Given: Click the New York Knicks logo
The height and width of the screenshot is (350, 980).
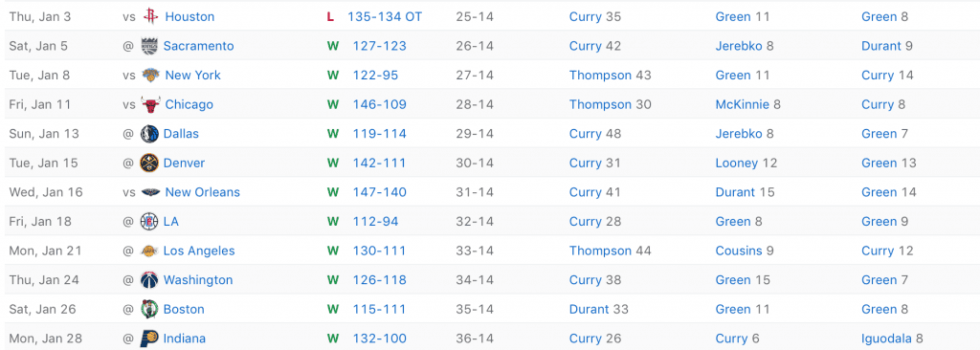Looking at the screenshot, I should coord(150,76).
